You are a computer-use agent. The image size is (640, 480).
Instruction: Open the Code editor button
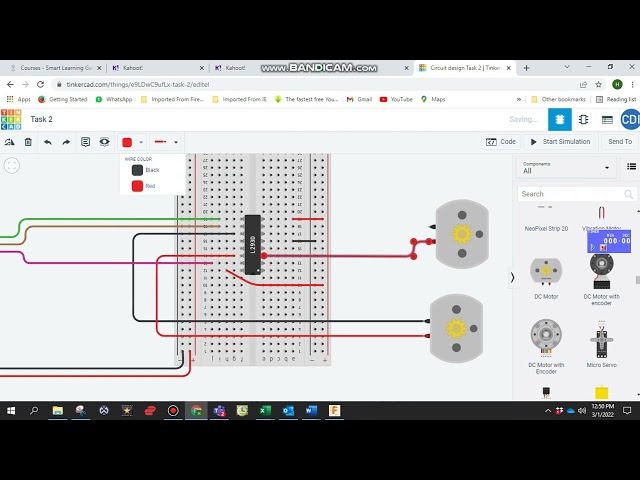pos(501,142)
